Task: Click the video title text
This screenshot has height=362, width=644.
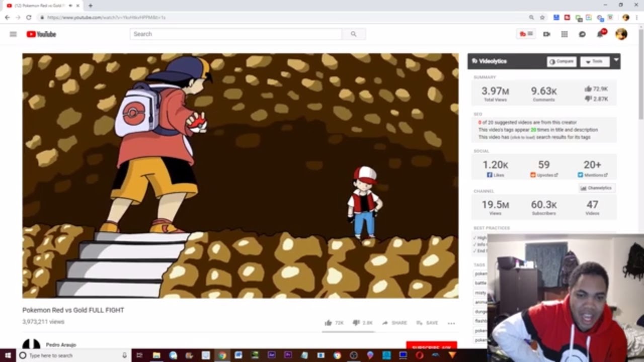Action: (73, 310)
